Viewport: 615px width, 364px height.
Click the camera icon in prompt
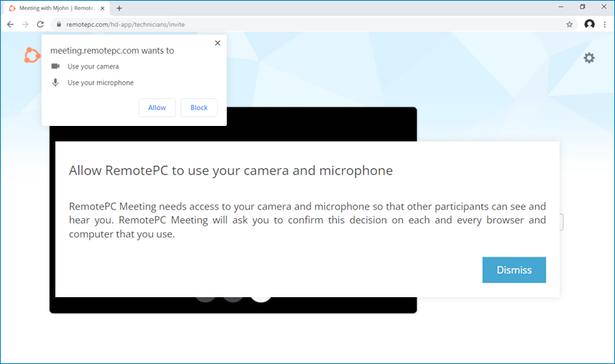55,66
